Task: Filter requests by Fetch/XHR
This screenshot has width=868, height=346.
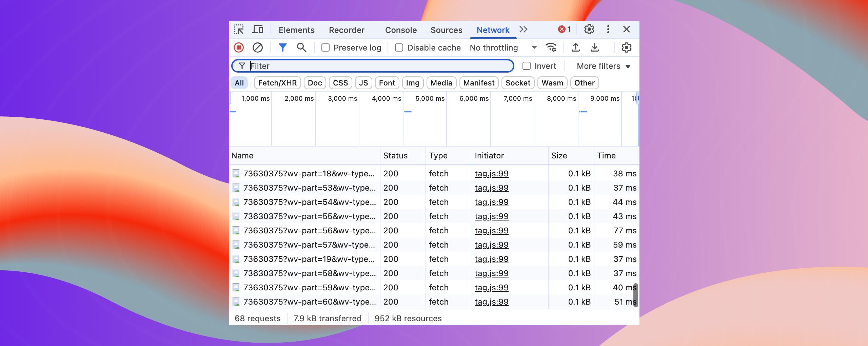Action: coord(277,83)
